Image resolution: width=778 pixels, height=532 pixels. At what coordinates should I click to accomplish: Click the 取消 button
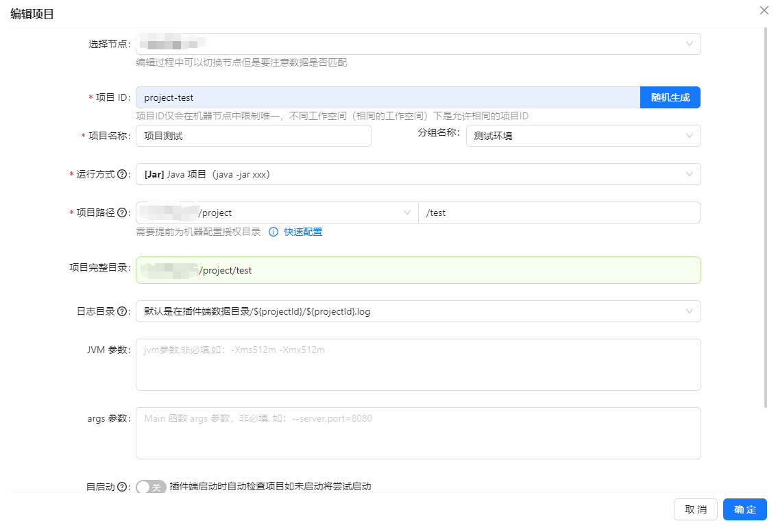tap(696, 509)
